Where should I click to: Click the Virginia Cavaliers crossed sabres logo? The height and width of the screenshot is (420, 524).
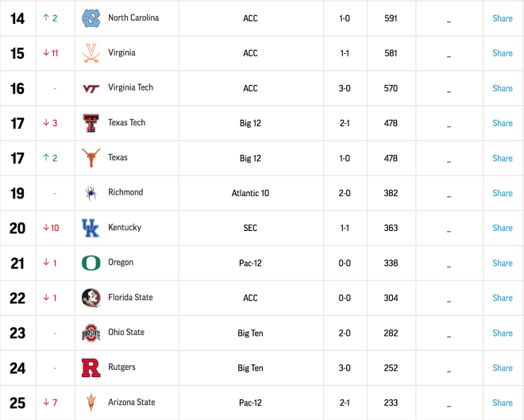pos(91,53)
